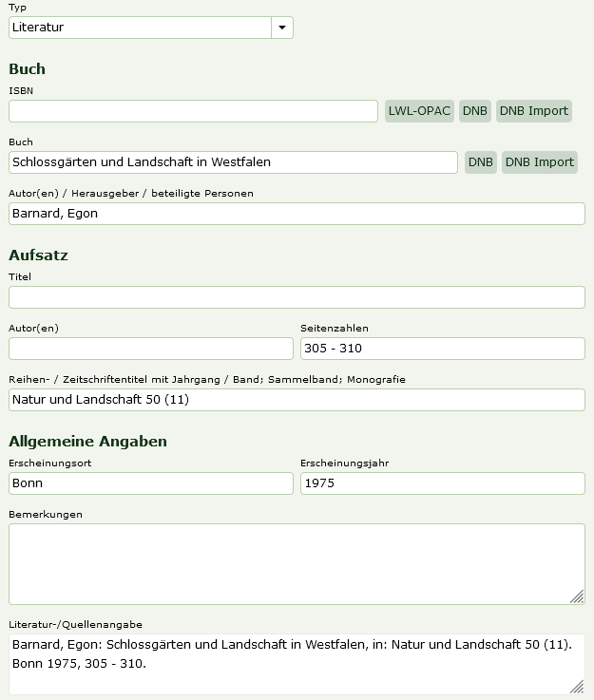Click inside the Bemerkungen text area
This screenshot has width=594, height=700.
pos(297,563)
